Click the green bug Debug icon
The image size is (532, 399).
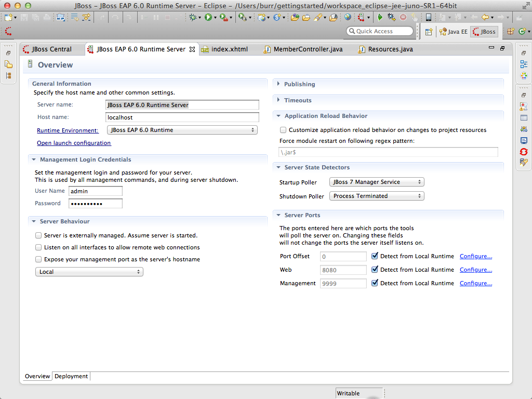(x=193, y=17)
